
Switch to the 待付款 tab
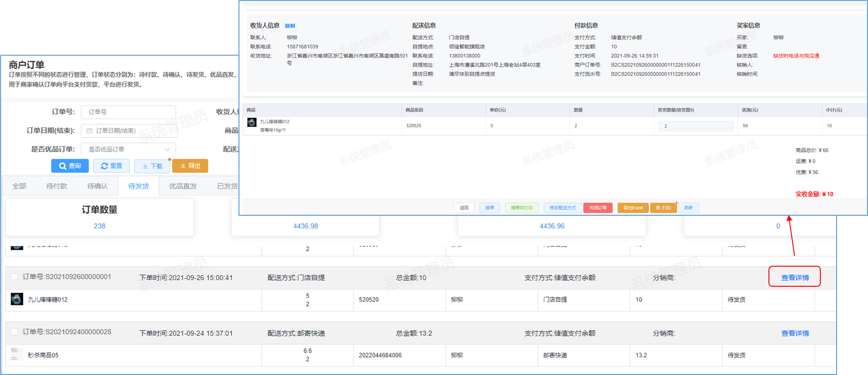[57, 186]
